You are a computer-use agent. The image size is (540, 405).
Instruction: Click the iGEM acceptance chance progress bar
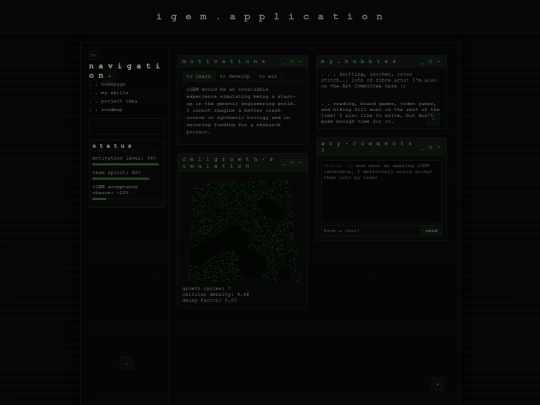[x=127, y=199]
